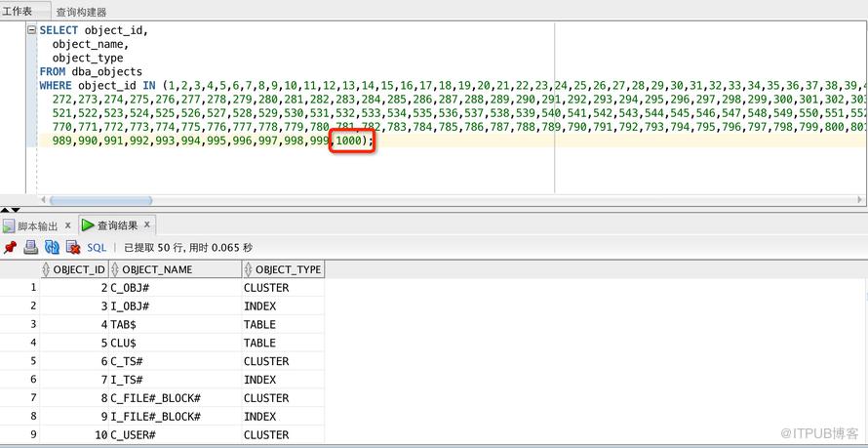Viewport: 868px width, 448px height.
Task: Click the editor horizontal scrollbar thumb
Action: pos(100,200)
